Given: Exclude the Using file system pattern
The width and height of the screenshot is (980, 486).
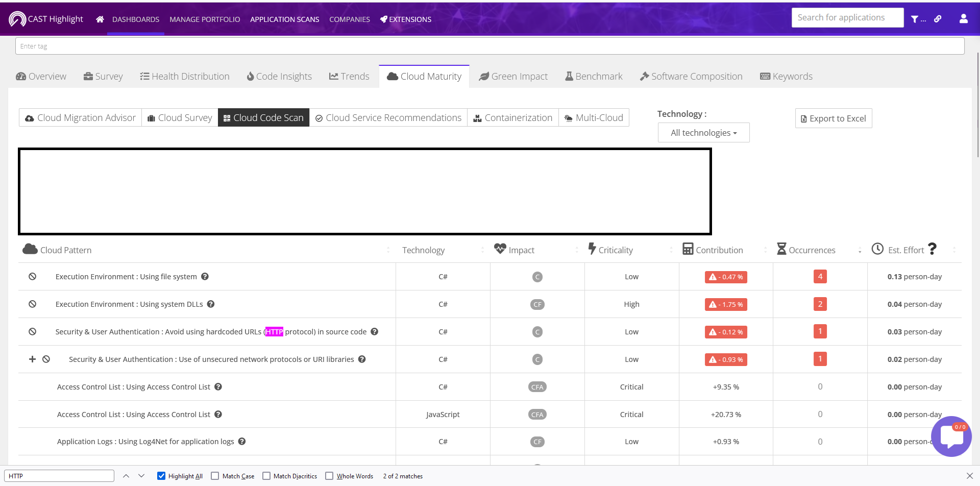Looking at the screenshot, I should [x=33, y=277].
